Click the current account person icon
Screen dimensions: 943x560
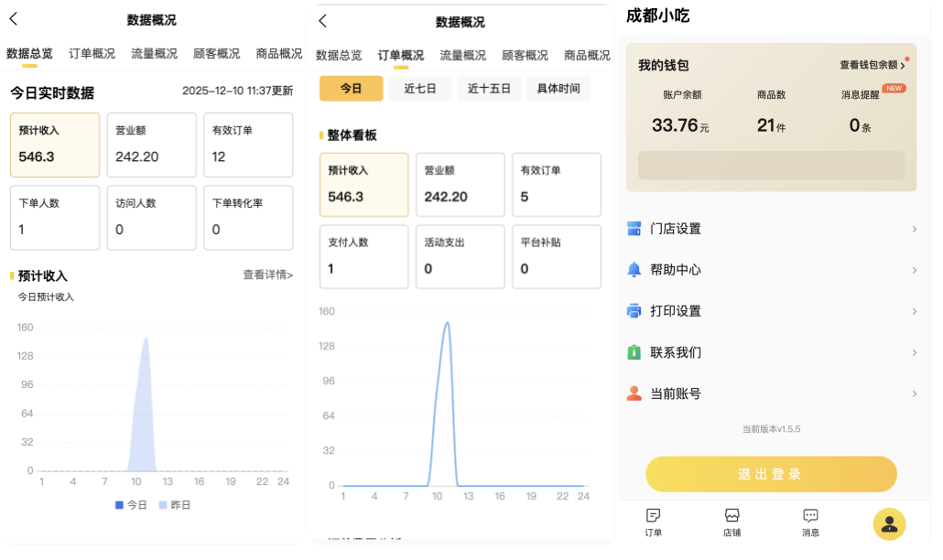[634, 393]
